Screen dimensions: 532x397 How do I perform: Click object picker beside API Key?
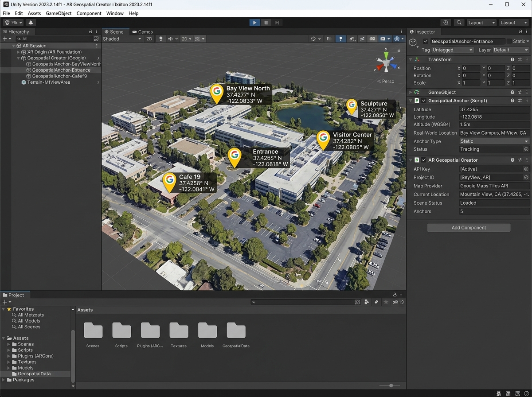tap(526, 169)
